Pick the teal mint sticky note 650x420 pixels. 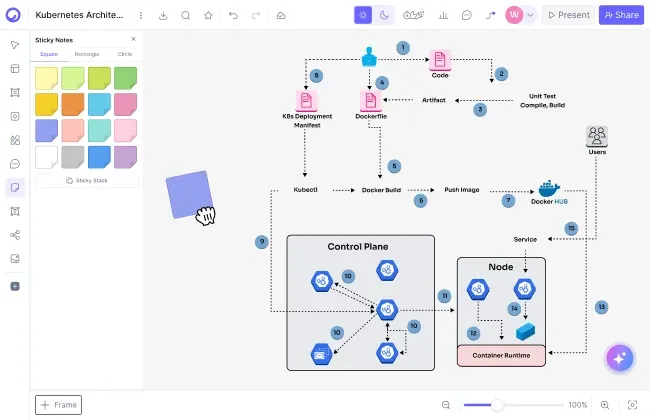point(99,131)
